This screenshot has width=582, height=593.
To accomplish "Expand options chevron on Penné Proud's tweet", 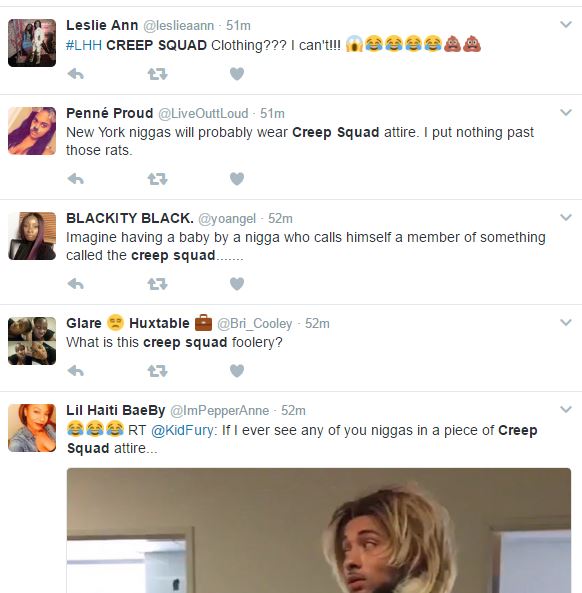I will [566, 112].
